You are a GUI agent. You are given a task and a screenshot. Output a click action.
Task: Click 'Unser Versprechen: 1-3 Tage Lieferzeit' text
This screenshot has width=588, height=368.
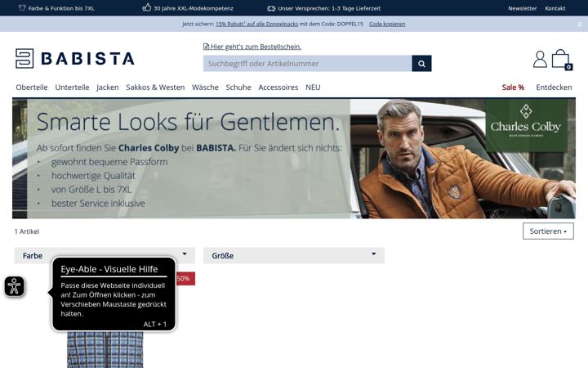pyautogui.click(x=329, y=8)
